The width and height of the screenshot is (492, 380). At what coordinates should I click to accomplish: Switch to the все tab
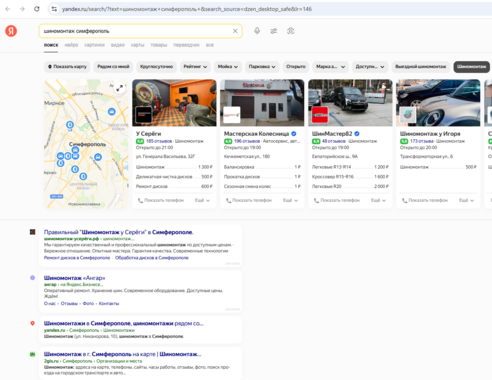(210, 45)
